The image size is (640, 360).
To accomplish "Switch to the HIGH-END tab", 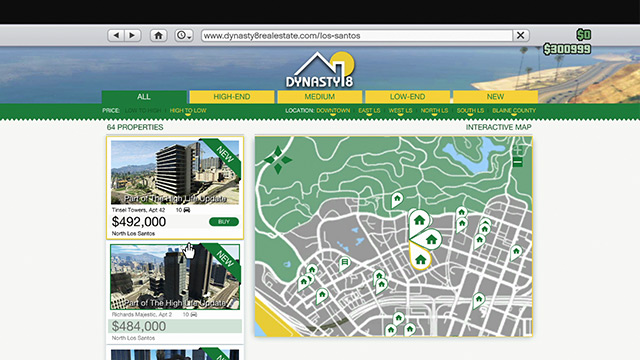I will point(232,97).
